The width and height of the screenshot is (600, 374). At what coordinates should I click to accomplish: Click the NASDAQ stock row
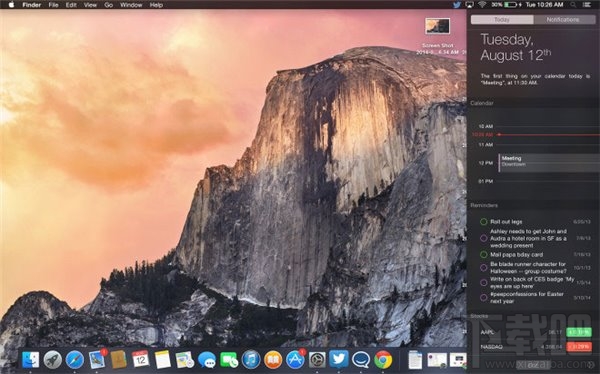[536, 347]
